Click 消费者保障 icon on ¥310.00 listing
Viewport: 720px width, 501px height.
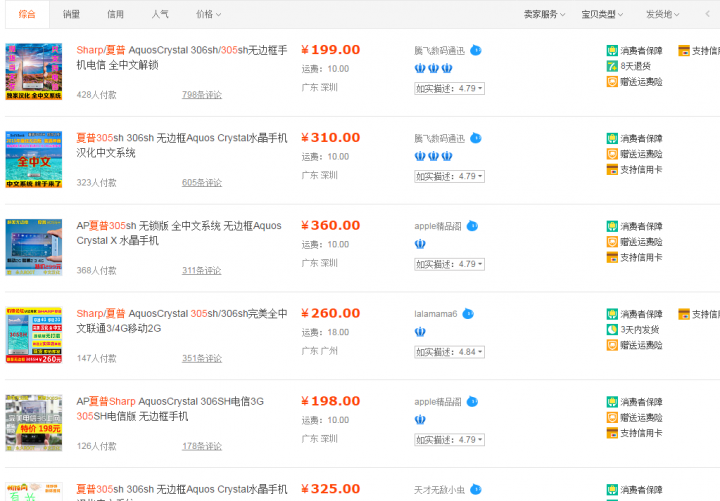612,138
